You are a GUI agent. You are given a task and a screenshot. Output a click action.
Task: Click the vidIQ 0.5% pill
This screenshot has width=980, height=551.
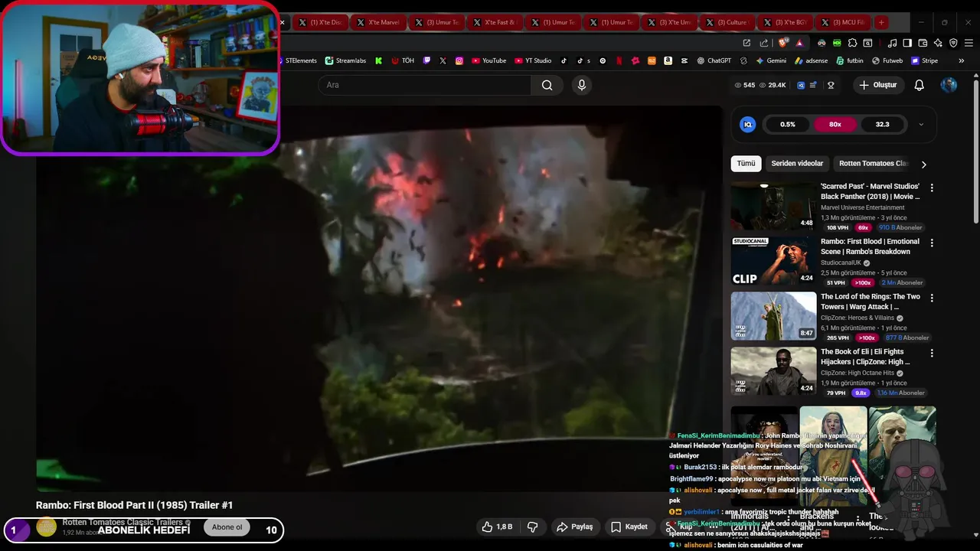pyautogui.click(x=788, y=124)
